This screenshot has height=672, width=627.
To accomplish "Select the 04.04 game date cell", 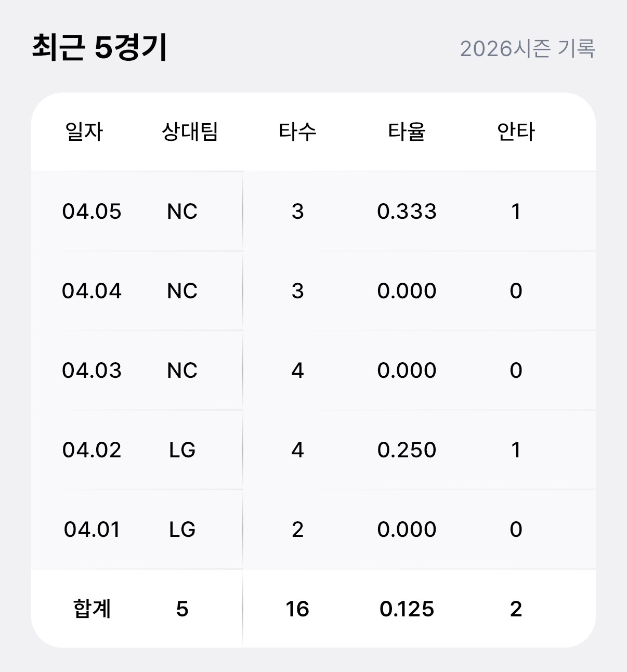I will point(92,291).
